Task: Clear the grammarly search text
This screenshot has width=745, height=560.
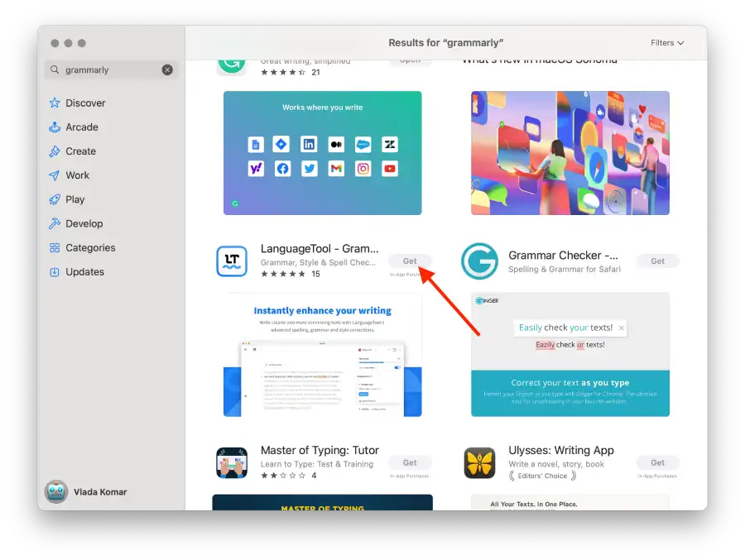Action: (x=167, y=69)
